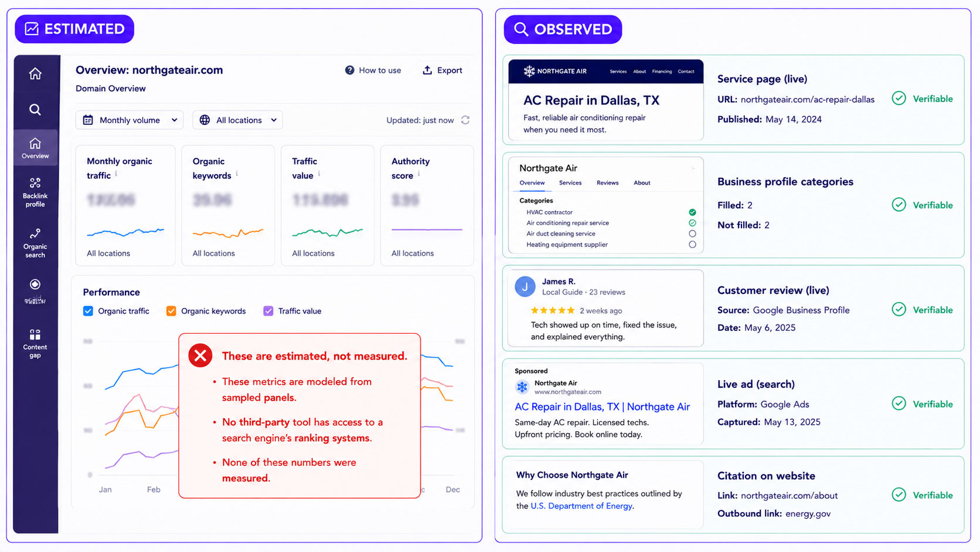Click the calendar icon in Monthly volume
Screen dimensions: 980x552
[x=88, y=120]
